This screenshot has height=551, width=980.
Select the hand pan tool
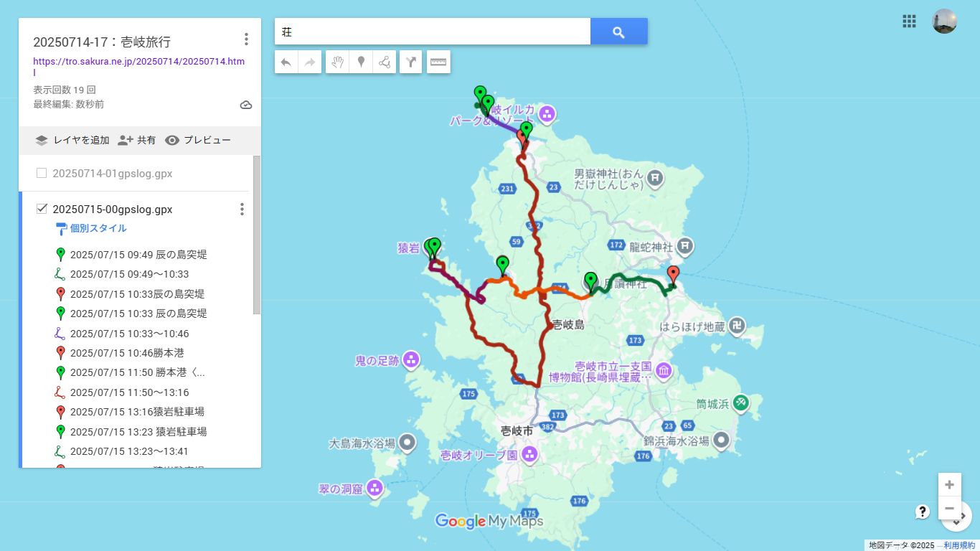tap(337, 62)
